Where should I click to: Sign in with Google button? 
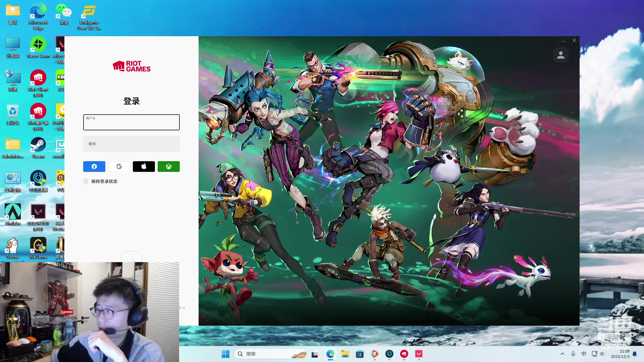click(x=119, y=167)
